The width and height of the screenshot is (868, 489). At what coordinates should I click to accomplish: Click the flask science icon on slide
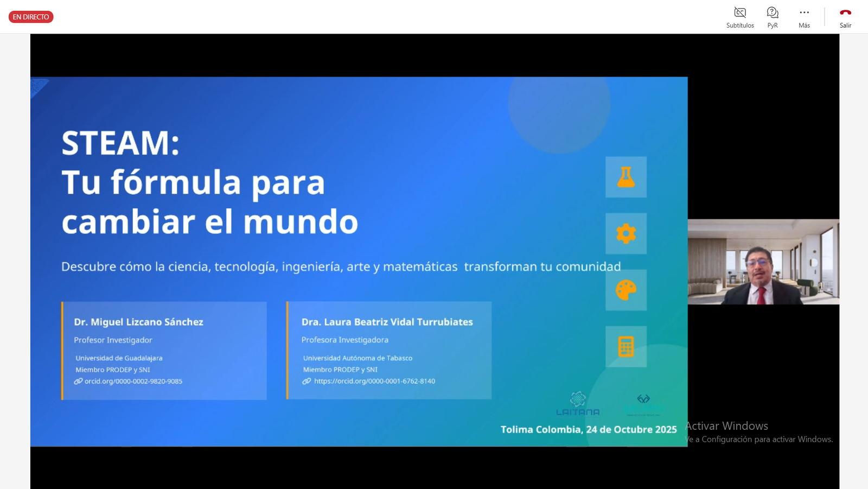coord(626,177)
